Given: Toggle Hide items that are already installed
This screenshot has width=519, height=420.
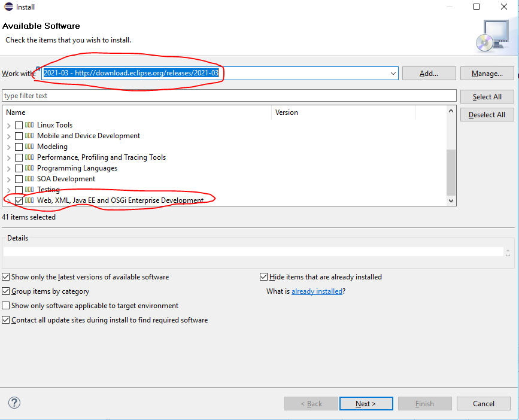Looking at the screenshot, I should point(263,277).
